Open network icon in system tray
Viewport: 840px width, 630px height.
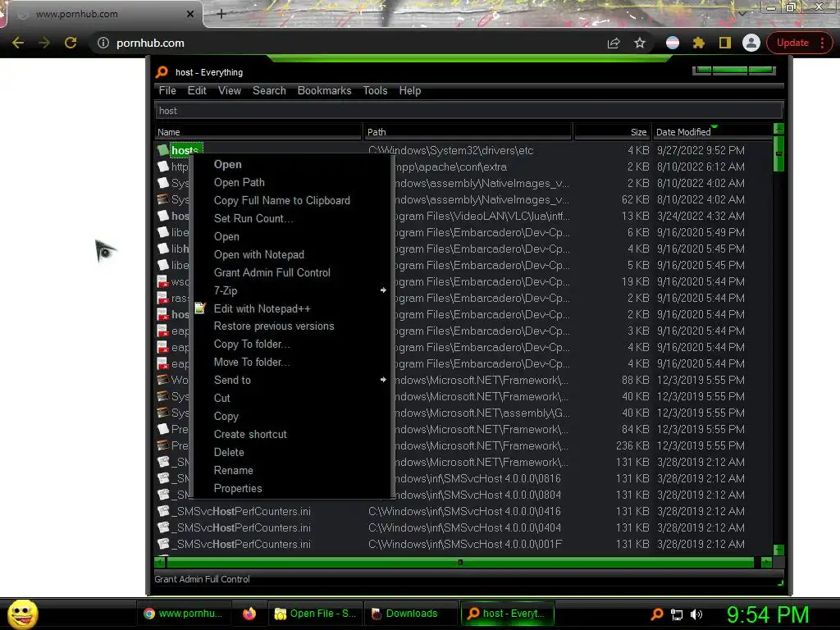coord(677,614)
